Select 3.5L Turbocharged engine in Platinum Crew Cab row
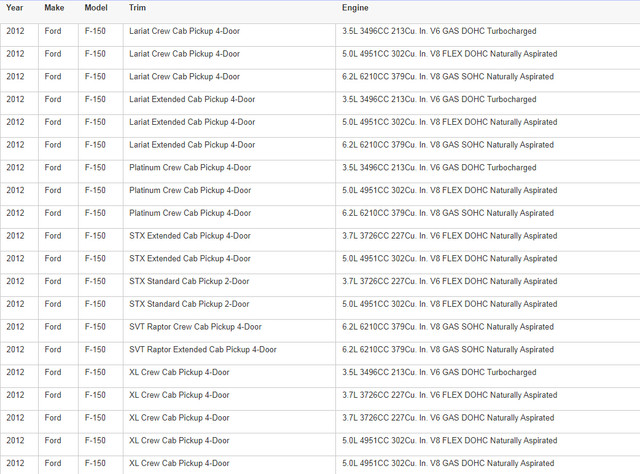The height and width of the screenshot is (474, 640). 439,167
